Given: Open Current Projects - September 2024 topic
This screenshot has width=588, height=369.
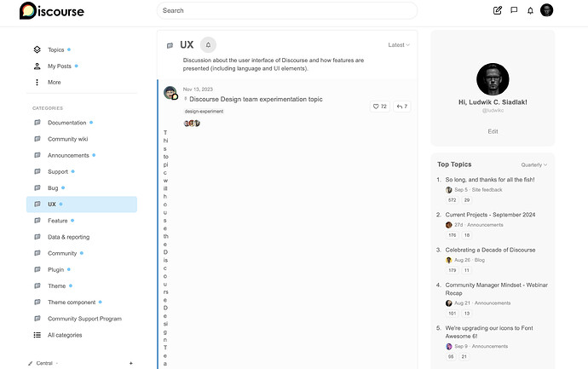Looking at the screenshot, I should pyautogui.click(x=490, y=215).
